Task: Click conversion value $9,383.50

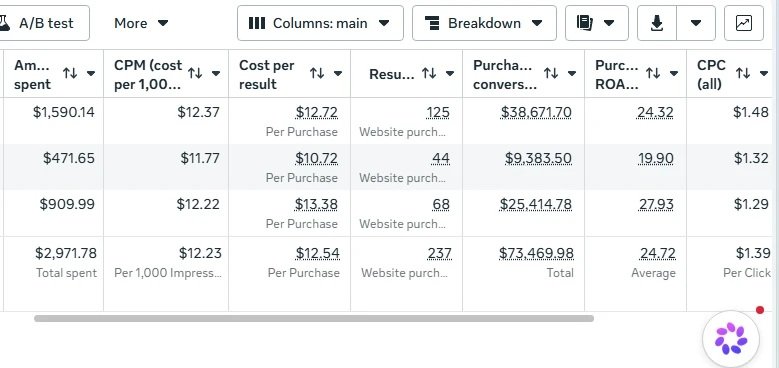Action: tap(538, 158)
